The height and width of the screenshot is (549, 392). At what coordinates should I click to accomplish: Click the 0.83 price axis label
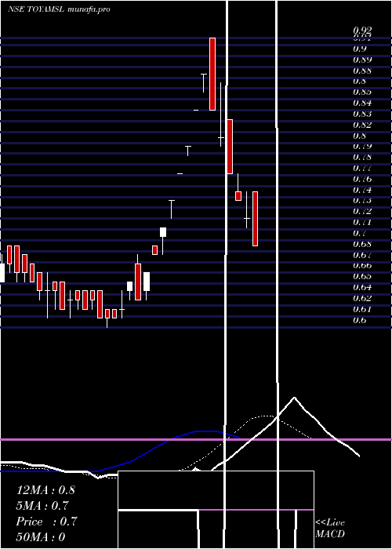click(x=362, y=115)
